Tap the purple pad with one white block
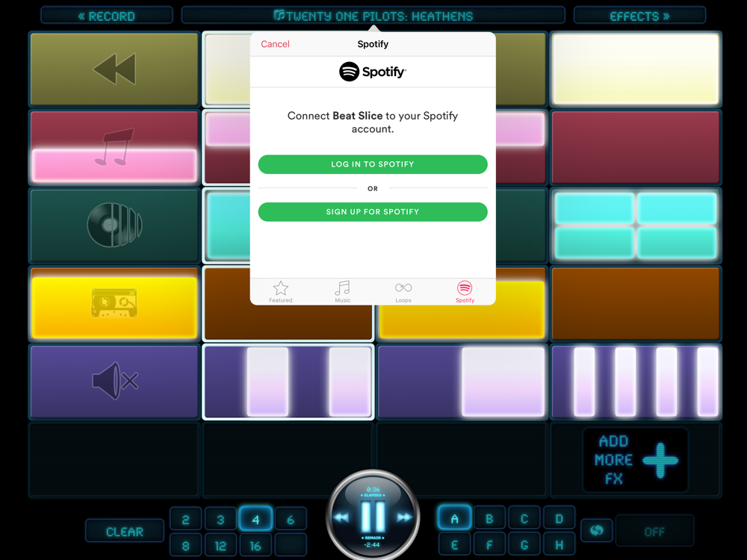747x560 pixels. tap(462, 382)
